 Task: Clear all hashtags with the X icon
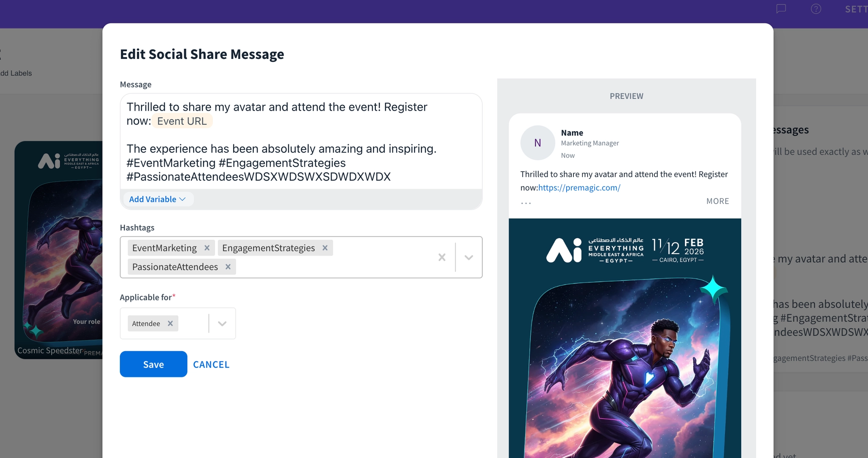[442, 257]
